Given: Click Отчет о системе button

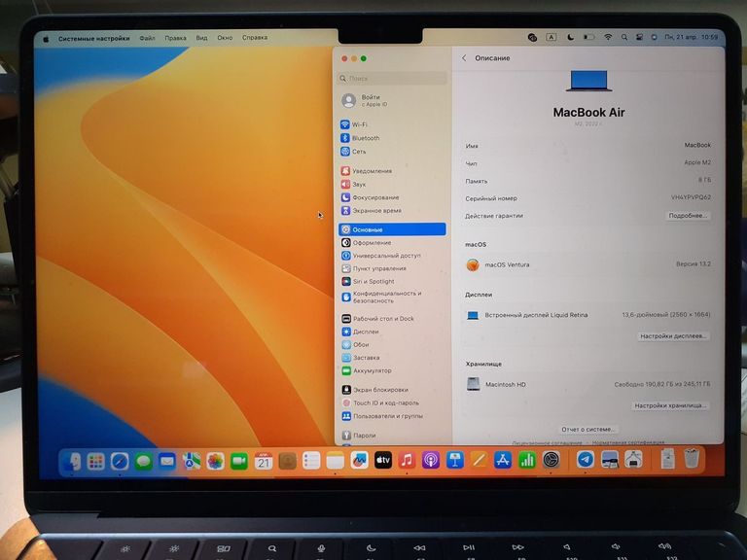Looking at the screenshot, I should pos(587,430).
